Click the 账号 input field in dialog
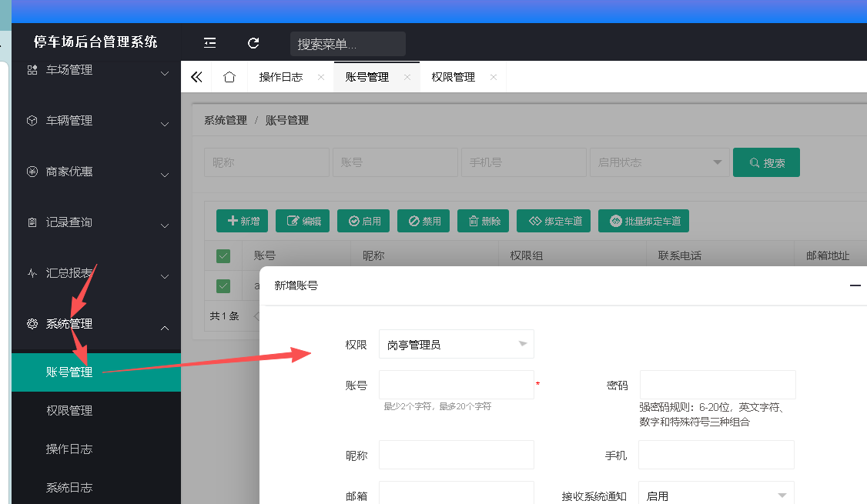 (x=456, y=385)
